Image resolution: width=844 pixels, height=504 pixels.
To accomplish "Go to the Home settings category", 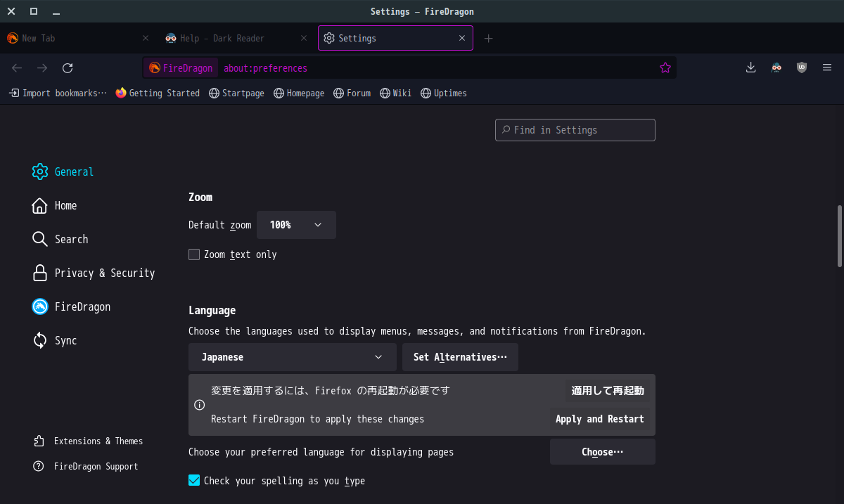I will (55, 205).
